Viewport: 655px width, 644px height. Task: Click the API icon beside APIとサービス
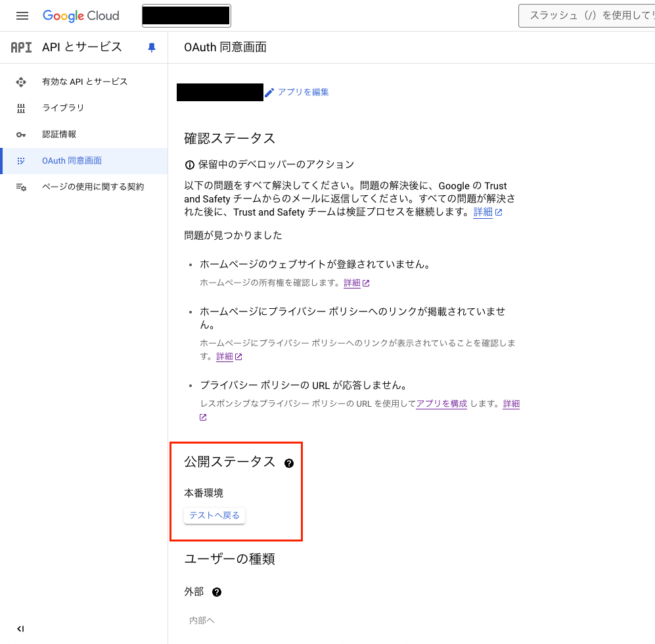(21, 47)
